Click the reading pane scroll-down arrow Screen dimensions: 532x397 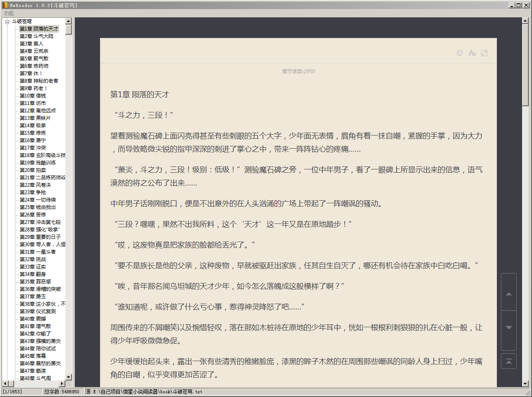coord(525,383)
